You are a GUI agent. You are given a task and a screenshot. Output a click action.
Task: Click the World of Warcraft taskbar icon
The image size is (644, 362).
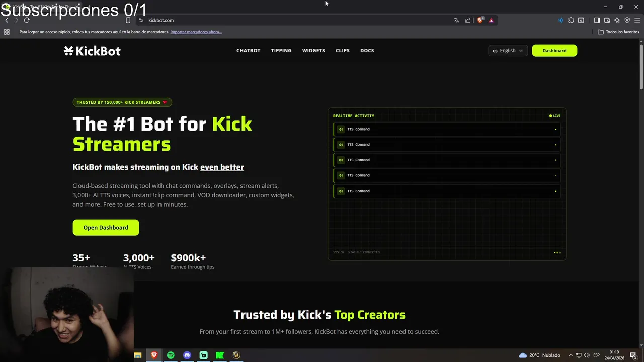[236, 355]
